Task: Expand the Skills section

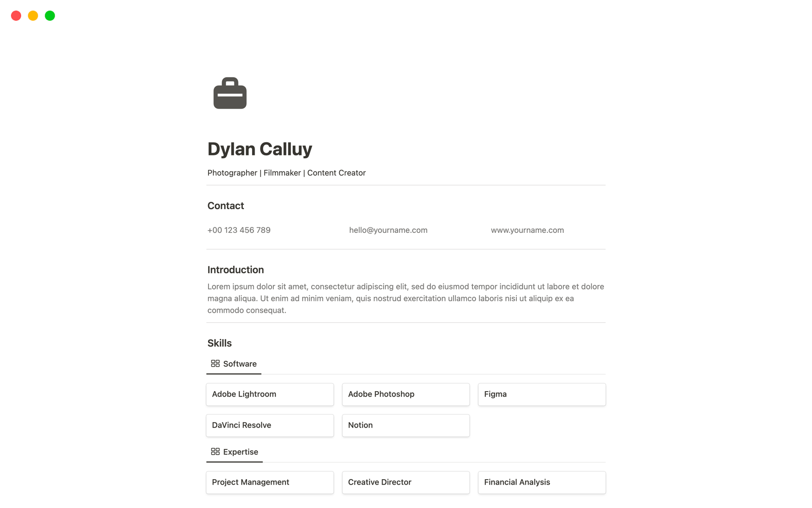Action: 219,342
